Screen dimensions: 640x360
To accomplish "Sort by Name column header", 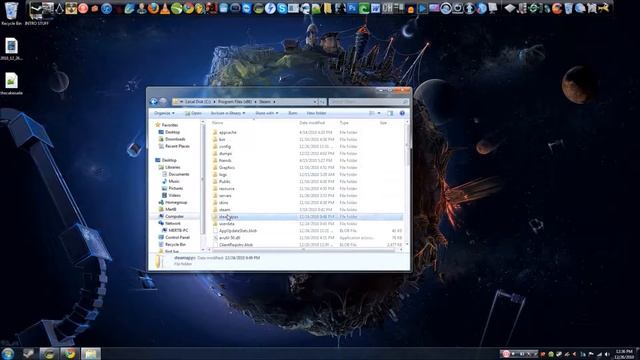I will (218, 123).
